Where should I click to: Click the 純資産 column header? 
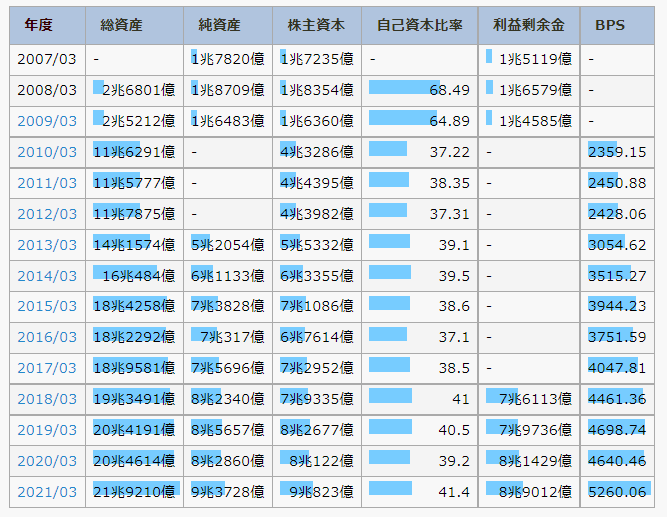tap(228, 26)
